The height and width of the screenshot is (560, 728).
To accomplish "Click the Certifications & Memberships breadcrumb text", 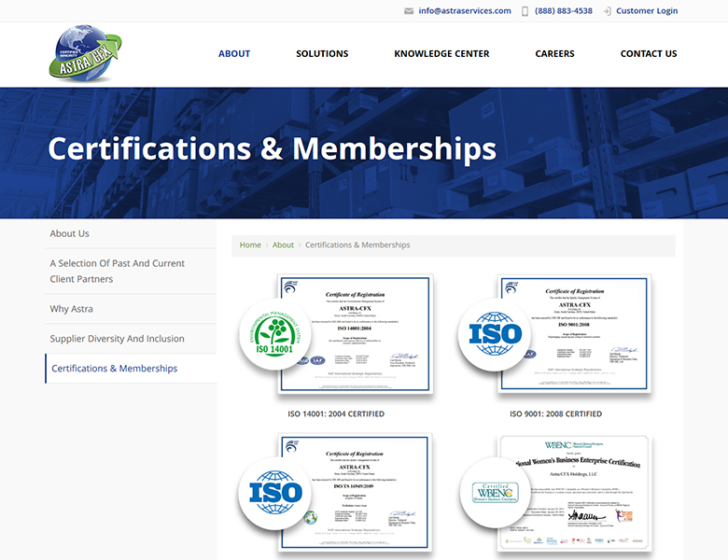I will pos(357,245).
